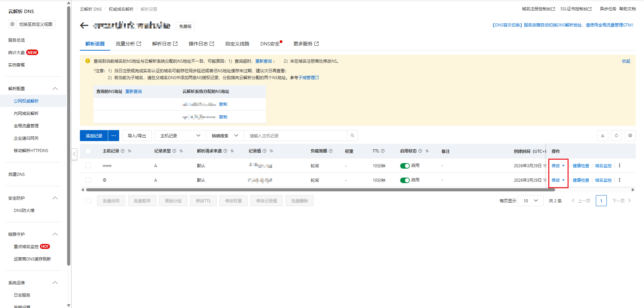Image resolution: width=644 pixels, height=308 pixels.
Task: Click the download records icon
Action: [602, 136]
